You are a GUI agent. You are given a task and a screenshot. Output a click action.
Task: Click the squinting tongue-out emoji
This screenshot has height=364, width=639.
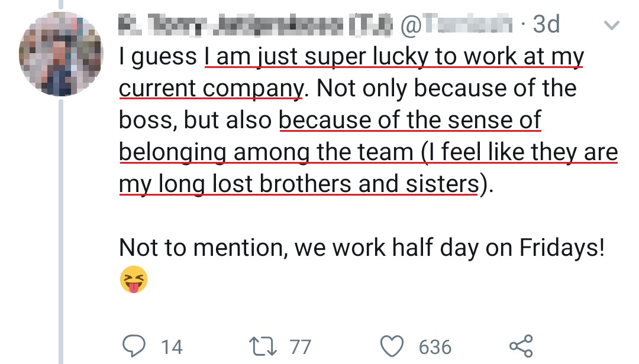coord(133,279)
